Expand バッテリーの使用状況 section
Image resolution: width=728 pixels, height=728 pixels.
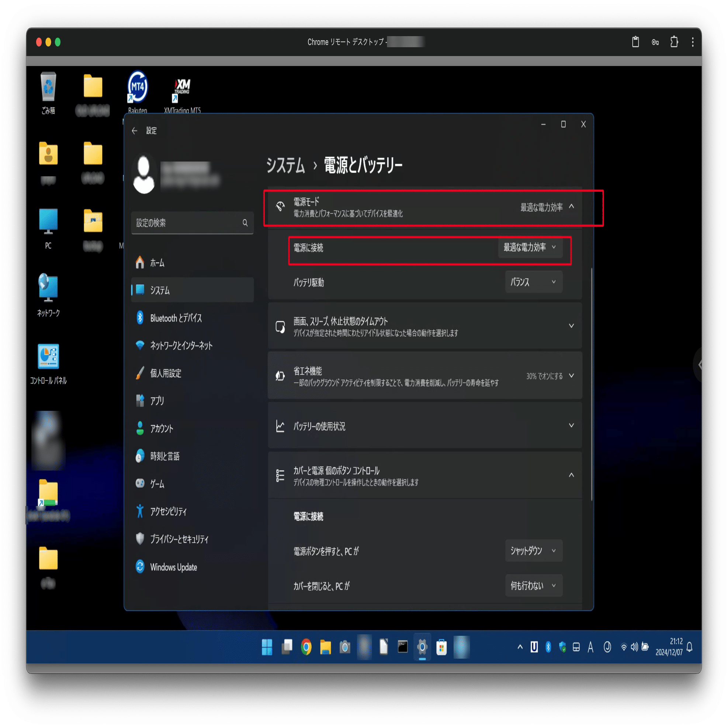coord(571,426)
